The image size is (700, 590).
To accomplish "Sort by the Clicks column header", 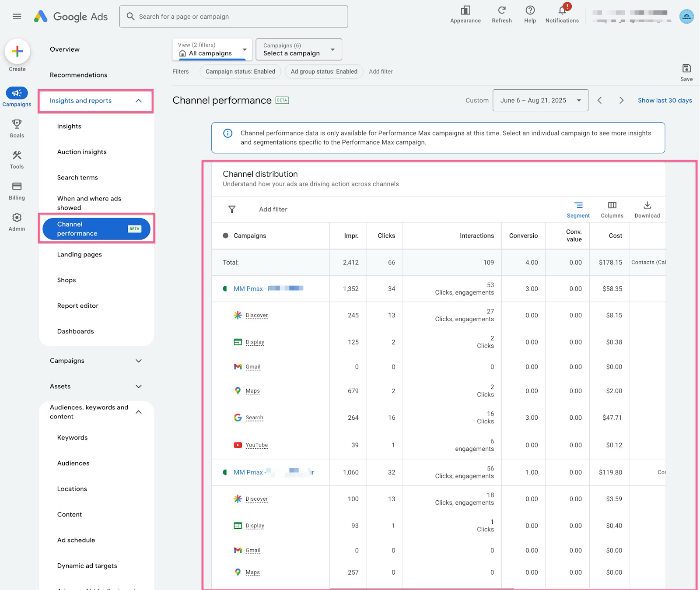I will coord(386,235).
